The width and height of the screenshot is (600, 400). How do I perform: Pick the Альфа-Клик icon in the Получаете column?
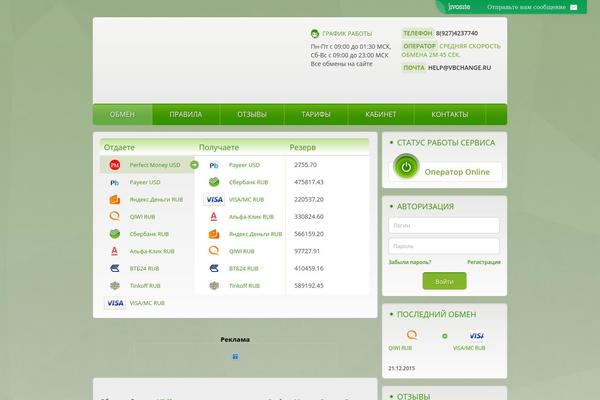click(x=214, y=217)
